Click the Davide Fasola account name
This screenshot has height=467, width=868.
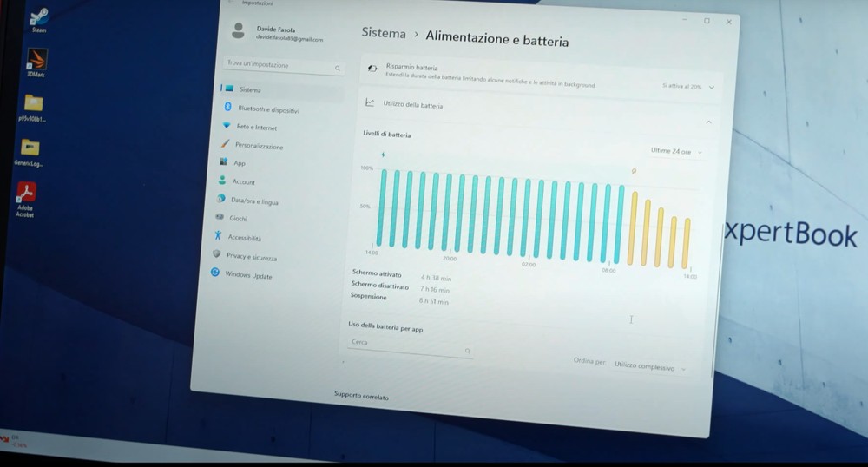tap(276, 30)
